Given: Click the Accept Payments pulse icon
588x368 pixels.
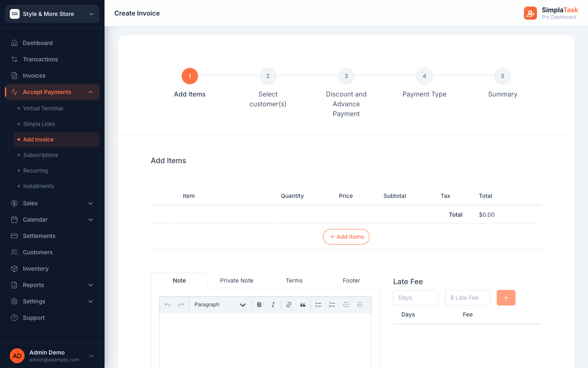Looking at the screenshot, I should pos(14,92).
